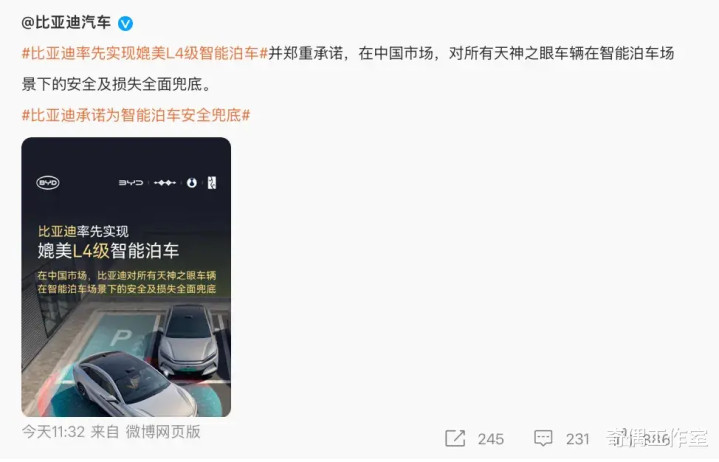Click the oval BYD logo in the poster
This screenshot has width=719, height=462.
pos(48,183)
